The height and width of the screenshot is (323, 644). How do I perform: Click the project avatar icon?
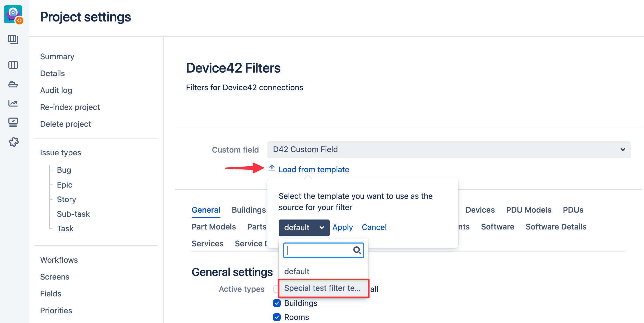coord(13,15)
